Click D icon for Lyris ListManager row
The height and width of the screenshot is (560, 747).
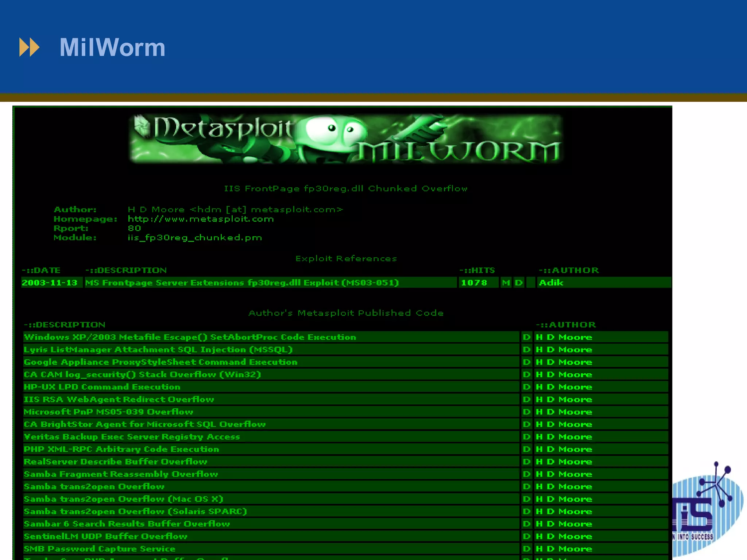[x=526, y=350]
